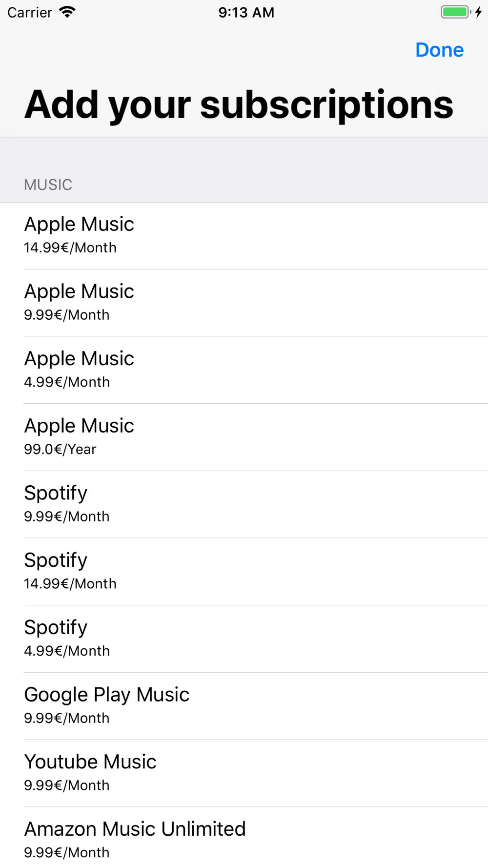
Task: Choose Apple Music 4.99€/Month plan
Action: point(244,370)
